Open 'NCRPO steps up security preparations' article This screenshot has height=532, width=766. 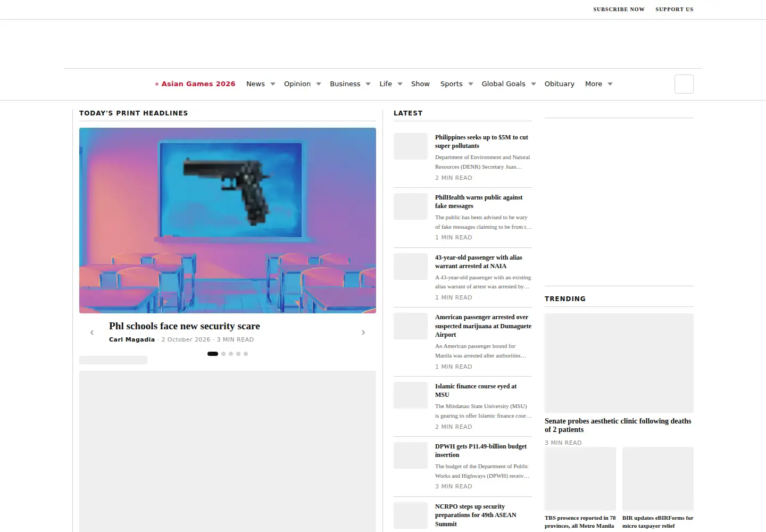coord(476,515)
